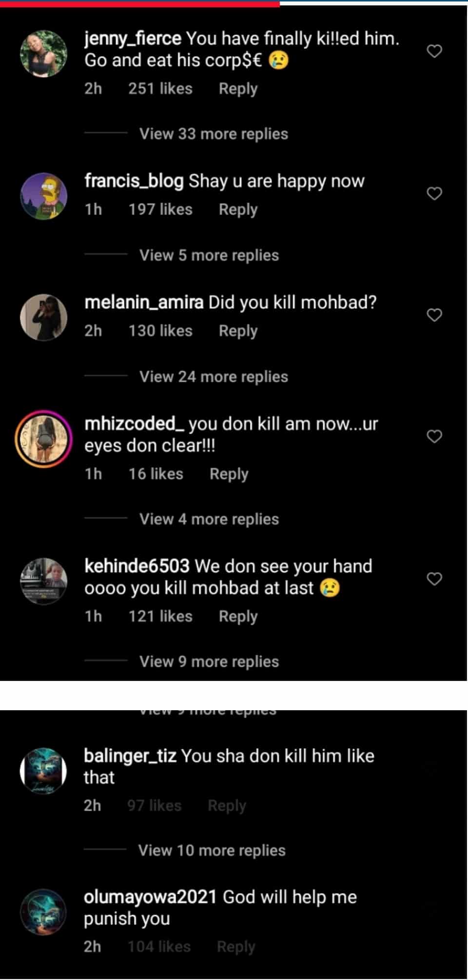Screen dimensions: 468x980
Task: View the 251 likes on jenny_fierce's comment
Action: [160, 89]
